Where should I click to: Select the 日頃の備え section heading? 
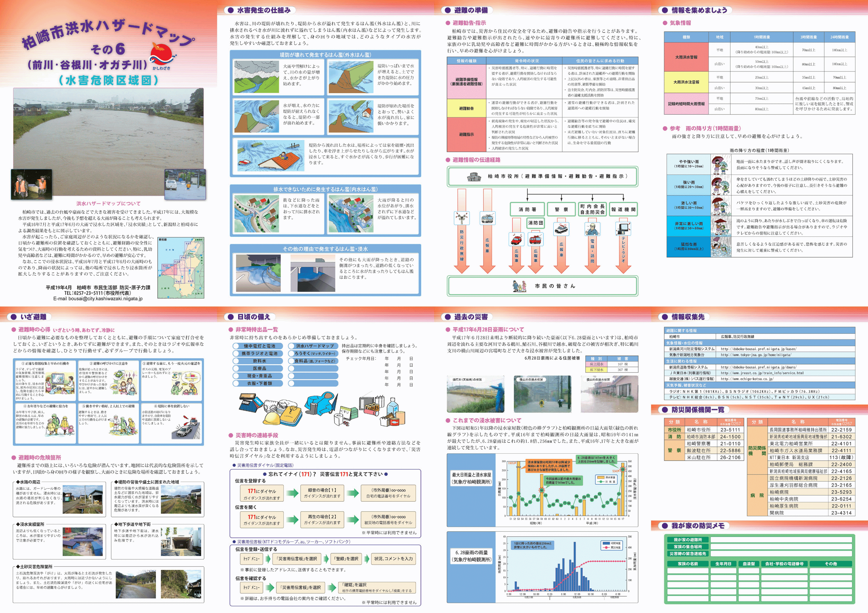[x=254, y=317]
